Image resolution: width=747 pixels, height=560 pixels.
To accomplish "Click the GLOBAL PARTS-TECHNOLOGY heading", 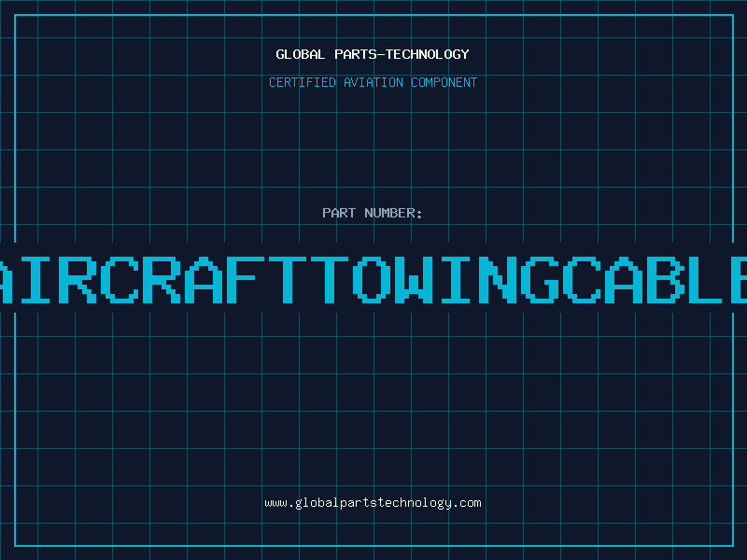I will click(373, 54).
